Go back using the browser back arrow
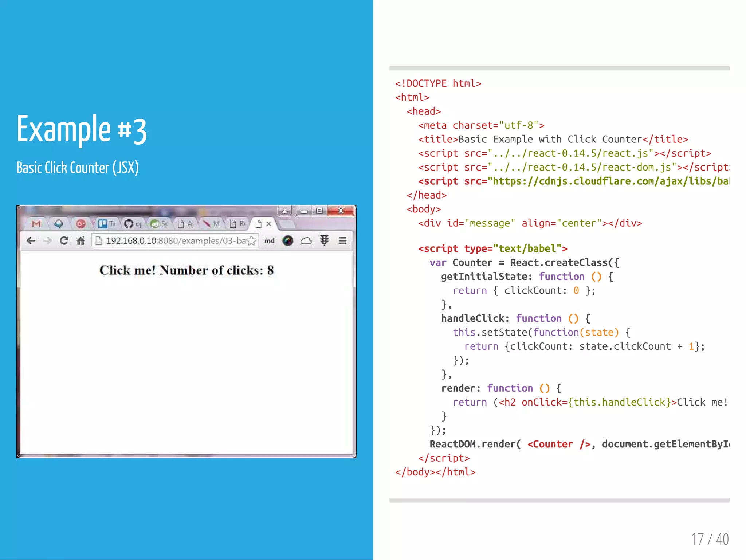 [x=31, y=240]
